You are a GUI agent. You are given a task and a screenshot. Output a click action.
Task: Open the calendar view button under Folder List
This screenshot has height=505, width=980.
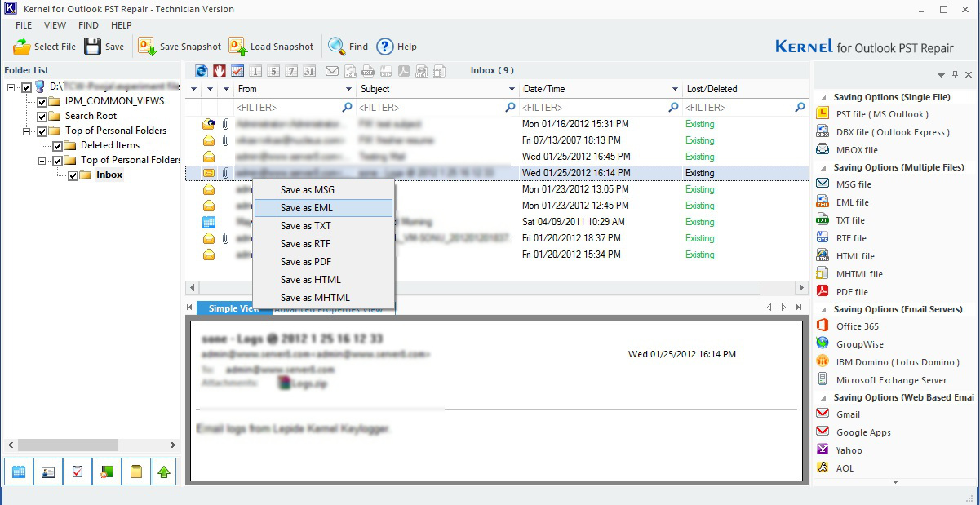point(19,472)
